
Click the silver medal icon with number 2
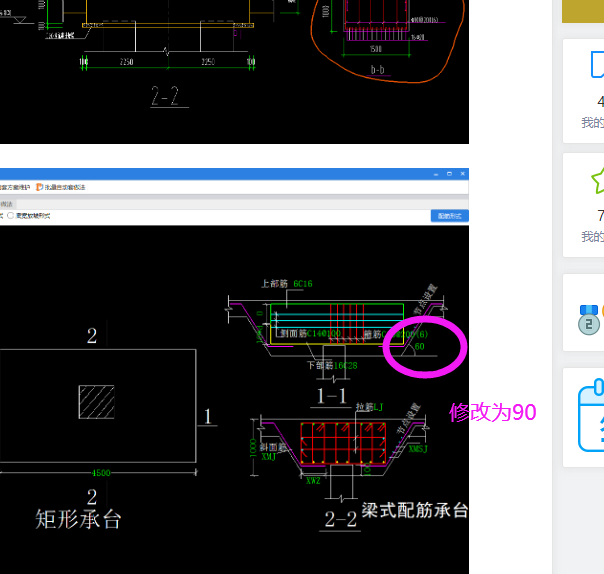[589, 320]
